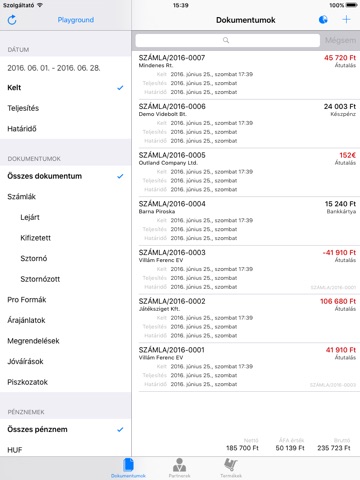Add a new document with plus icon
The width and height of the screenshot is (360, 480).
(346, 20)
